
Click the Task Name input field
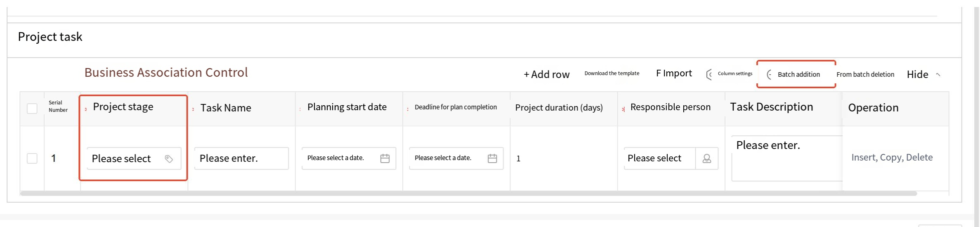click(241, 158)
